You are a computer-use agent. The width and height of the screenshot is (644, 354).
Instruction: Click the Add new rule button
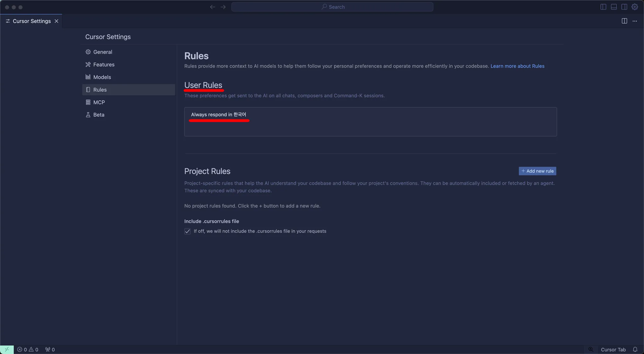(x=537, y=171)
